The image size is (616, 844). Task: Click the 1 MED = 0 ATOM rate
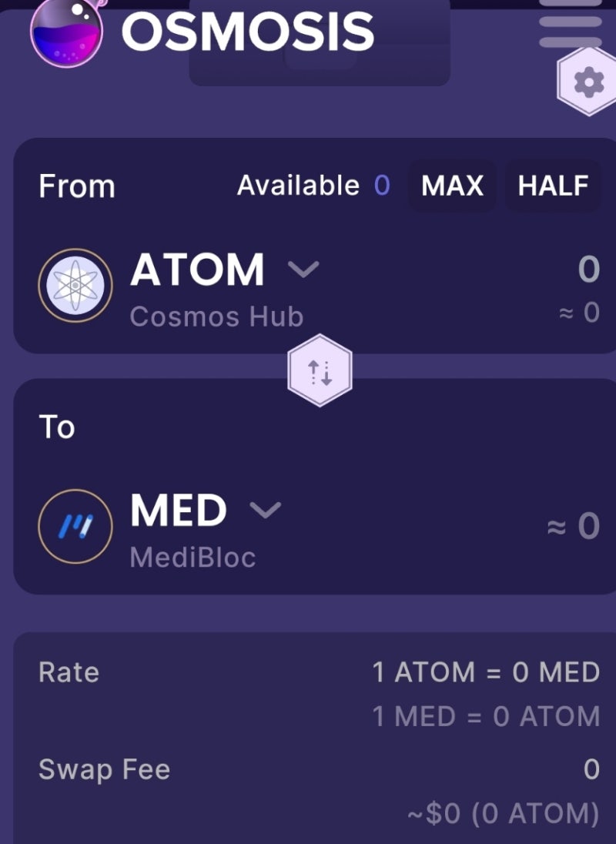point(486,717)
